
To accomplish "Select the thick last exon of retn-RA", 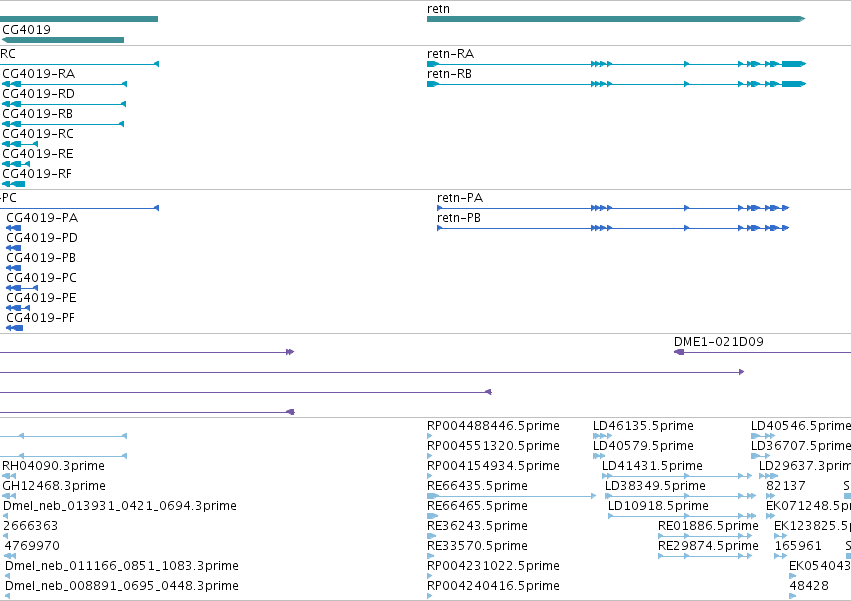I will coord(793,64).
